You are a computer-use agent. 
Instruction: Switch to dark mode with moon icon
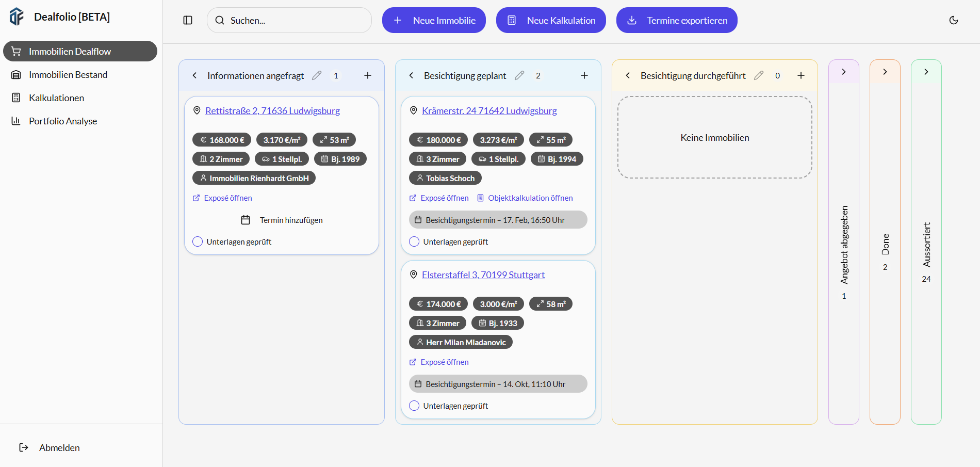pos(954,20)
